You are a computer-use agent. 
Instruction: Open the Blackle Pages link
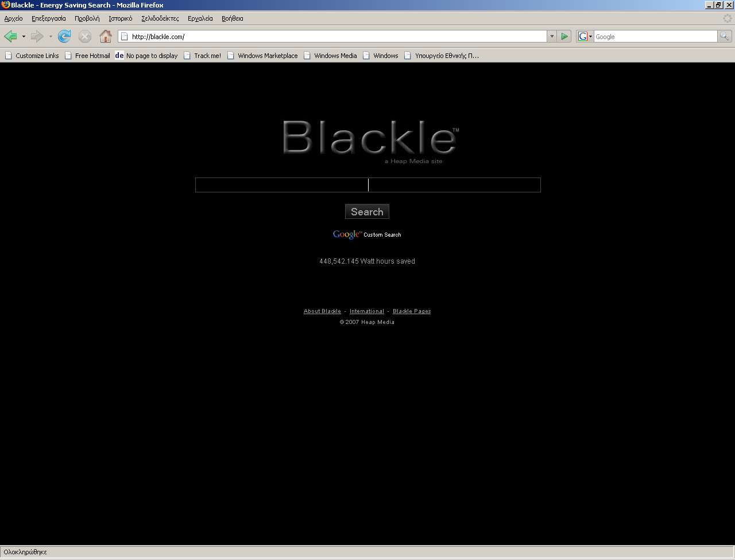(x=412, y=311)
